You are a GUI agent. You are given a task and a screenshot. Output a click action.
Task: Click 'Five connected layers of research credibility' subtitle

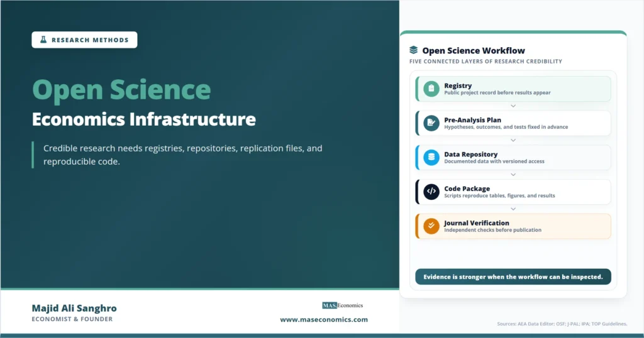click(x=486, y=62)
